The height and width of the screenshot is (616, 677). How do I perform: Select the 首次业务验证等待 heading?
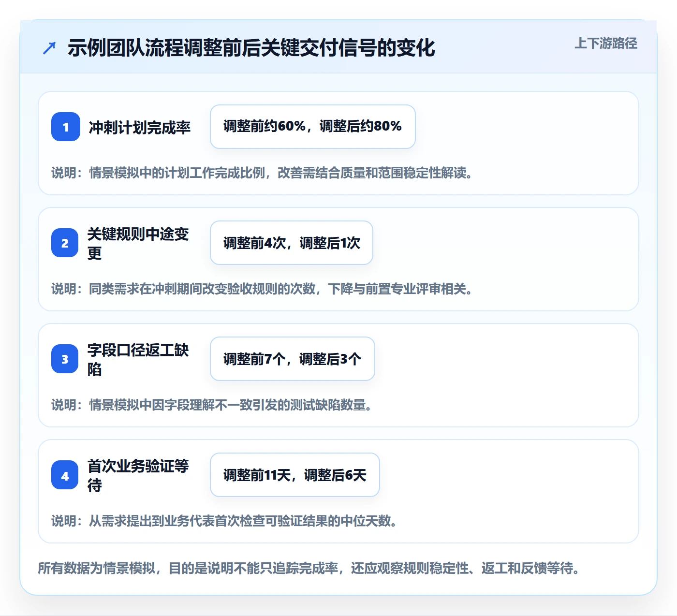(138, 475)
